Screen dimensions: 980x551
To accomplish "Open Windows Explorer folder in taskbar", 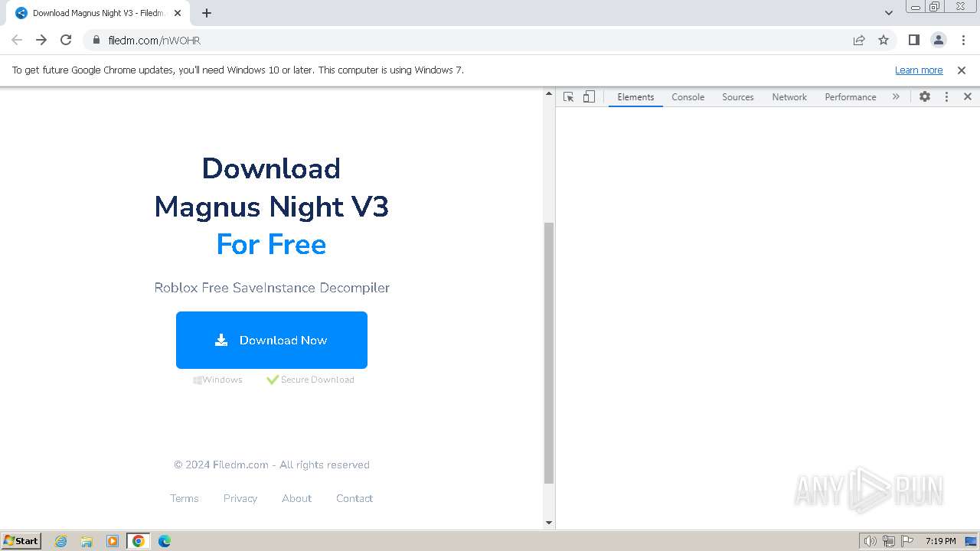I will pyautogui.click(x=87, y=541).
